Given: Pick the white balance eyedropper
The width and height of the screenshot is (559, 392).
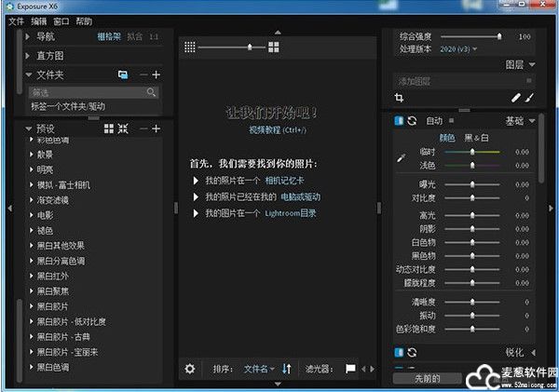Looking at the screenshot, I should click(402, 157).
